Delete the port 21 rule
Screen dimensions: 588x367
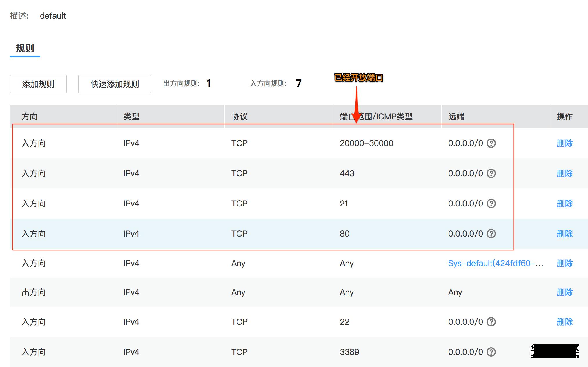coord(565,204)
